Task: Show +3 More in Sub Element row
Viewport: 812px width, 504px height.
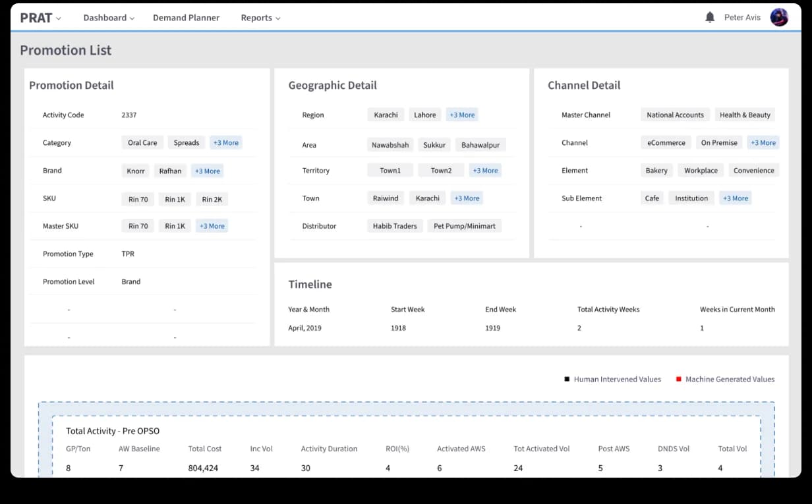Action: point(736,198)
